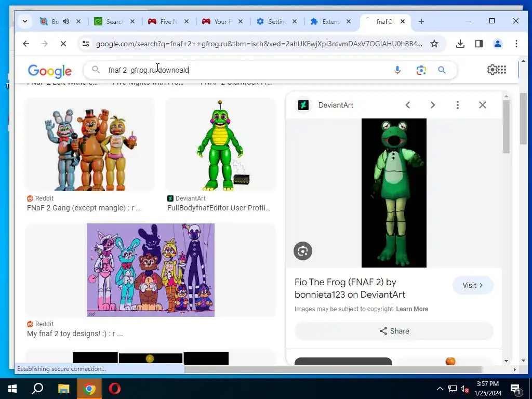Search inside image with Lens button
Image resolution: width=532 pixels, height=399 pixels.
(x=303, y=251)
